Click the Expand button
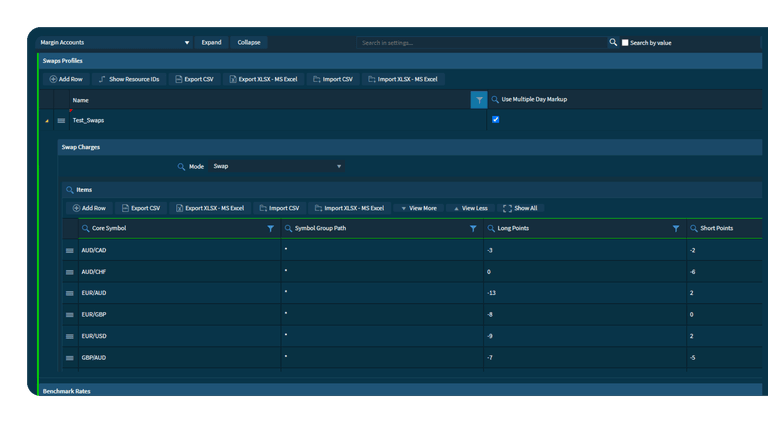This screenshot has width=768, height=421. click(211, 43)
